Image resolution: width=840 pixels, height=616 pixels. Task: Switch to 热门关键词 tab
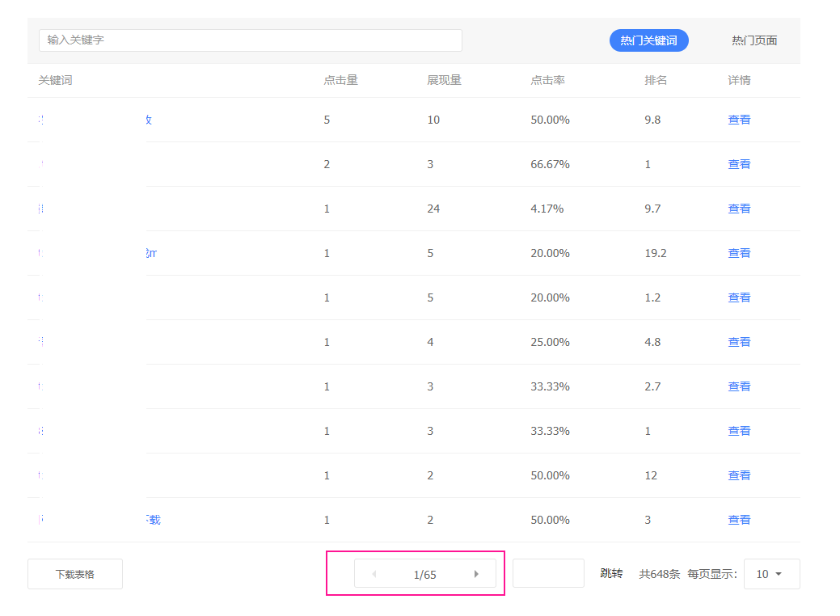648,40
